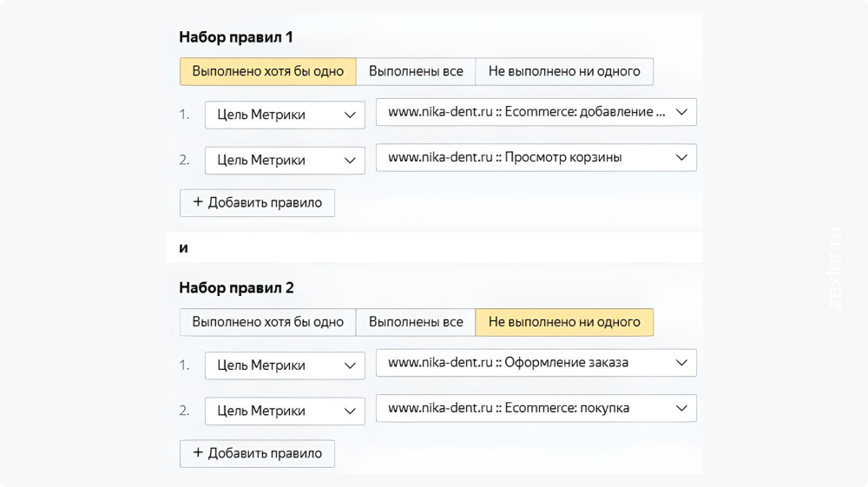Open second "Цель Метрики" dropdown in rule set 2
Screen dimensions: 868x487
pyautogui.click(x=285, y=411)
